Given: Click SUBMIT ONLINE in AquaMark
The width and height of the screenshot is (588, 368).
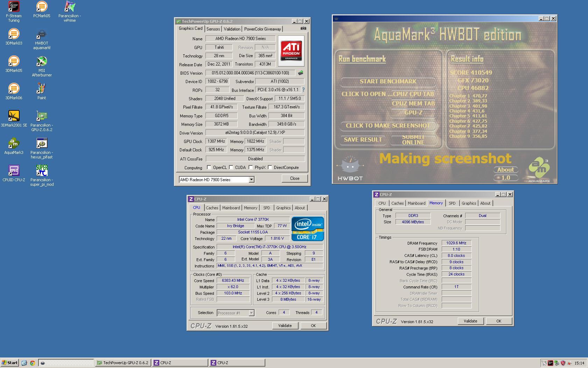Looking at the screenshot, I should coord(413,139).
